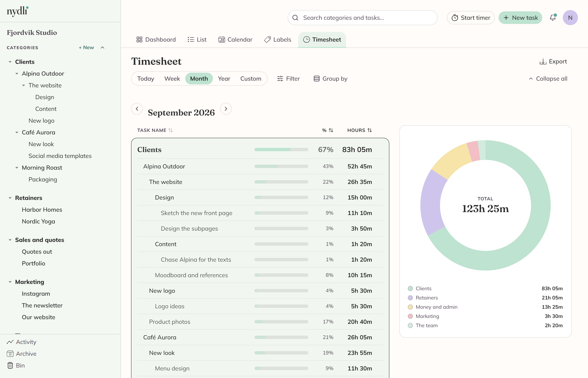Click the Retainers legend color dot
Viewport: 588px width, 378px height.
[410, 298]
